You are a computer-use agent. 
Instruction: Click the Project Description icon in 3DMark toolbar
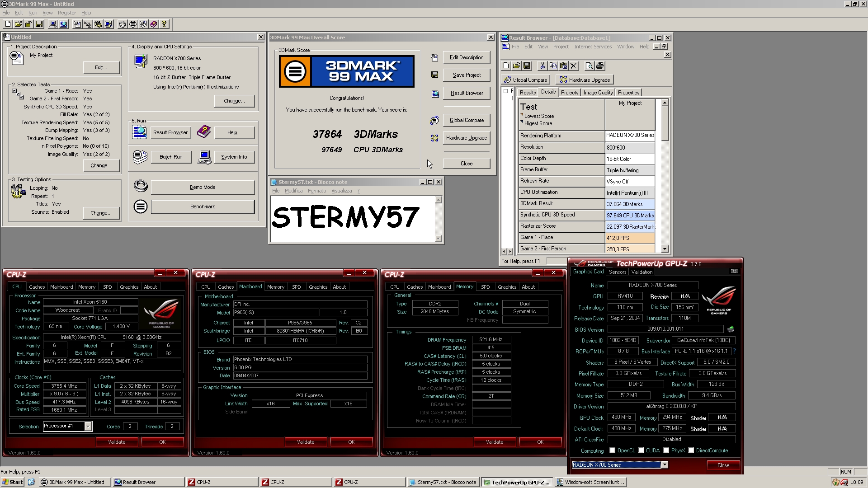[77, 24]
